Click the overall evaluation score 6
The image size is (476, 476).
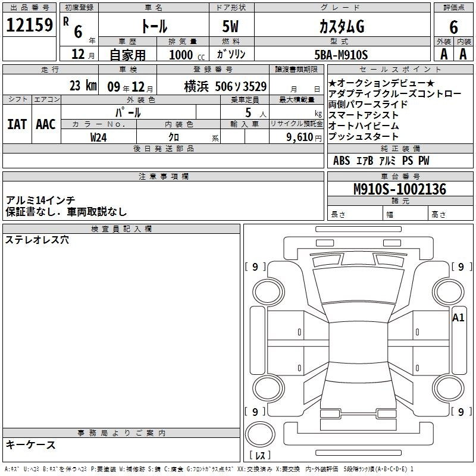point(453,27)
